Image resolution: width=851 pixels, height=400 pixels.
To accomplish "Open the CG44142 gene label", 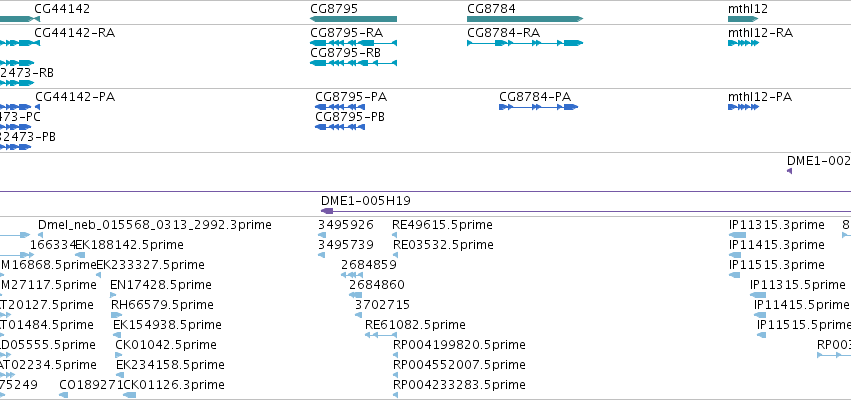I will pyautogui.click(x=62, y=9).
